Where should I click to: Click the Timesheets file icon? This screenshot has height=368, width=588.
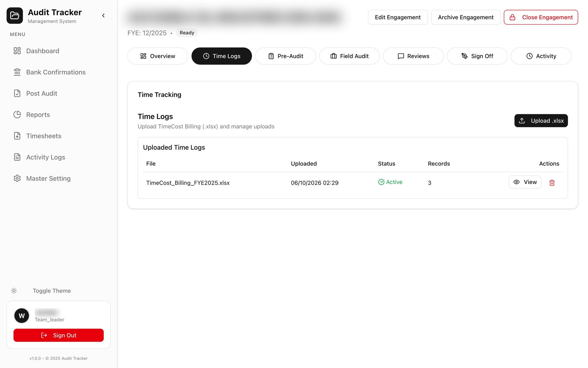click(x=17, y=136)
